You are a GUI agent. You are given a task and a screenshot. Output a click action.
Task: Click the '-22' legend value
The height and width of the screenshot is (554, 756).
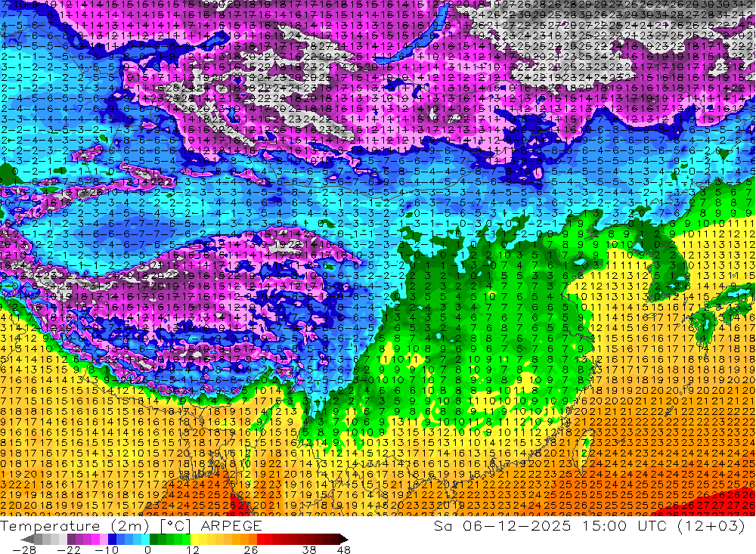[x=67, y=549]
